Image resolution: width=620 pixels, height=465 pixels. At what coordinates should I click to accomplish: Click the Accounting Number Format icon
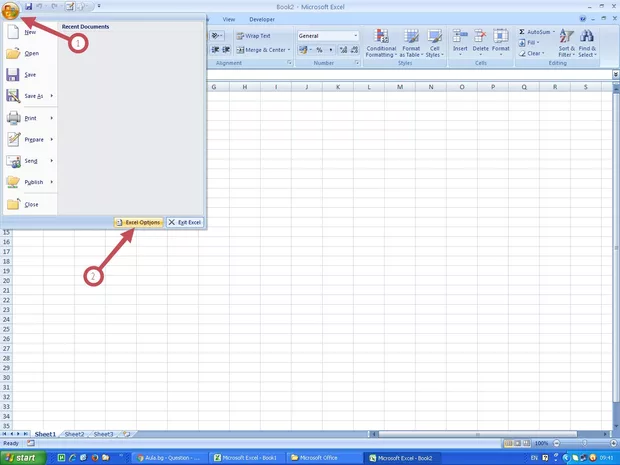tap(304, 50)
